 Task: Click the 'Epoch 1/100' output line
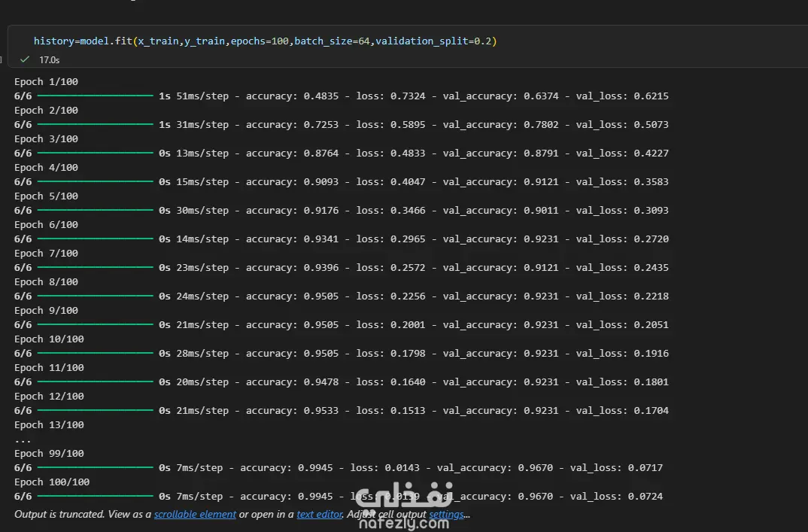[47, 81]
